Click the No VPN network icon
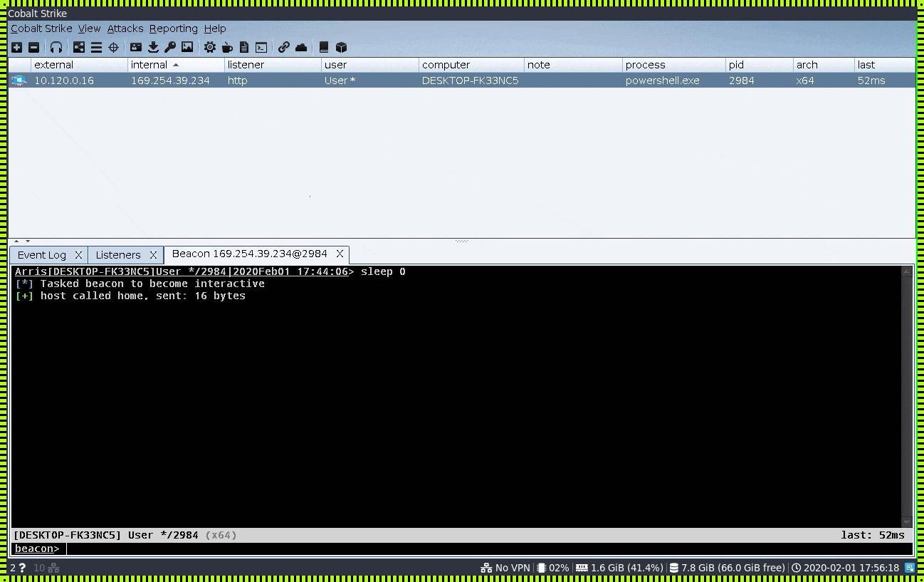Image resolution: width=924 pixels, height=582 pixels. point(486,568)
